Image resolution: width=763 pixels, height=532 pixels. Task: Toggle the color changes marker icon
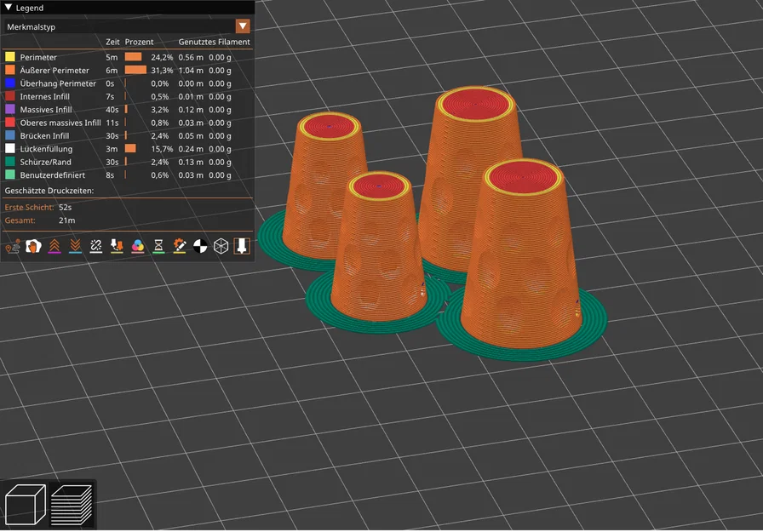pyautogui.click(x=137, y=246)
